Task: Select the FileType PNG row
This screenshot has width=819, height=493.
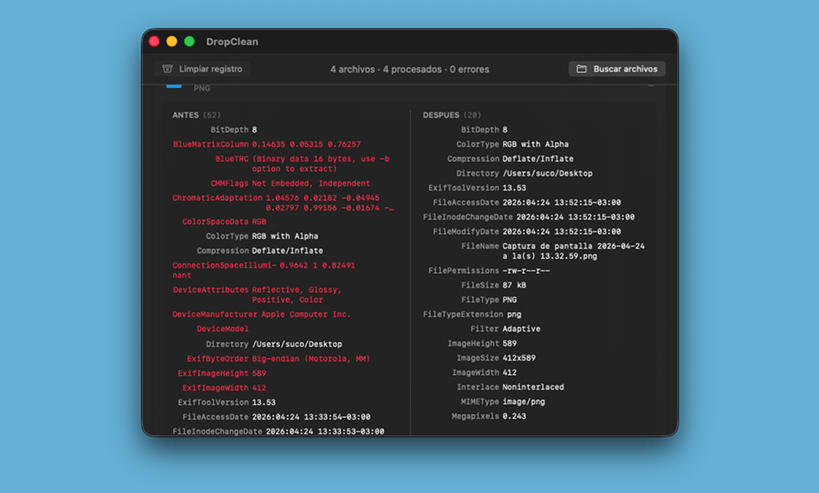Action: point(489,300)
